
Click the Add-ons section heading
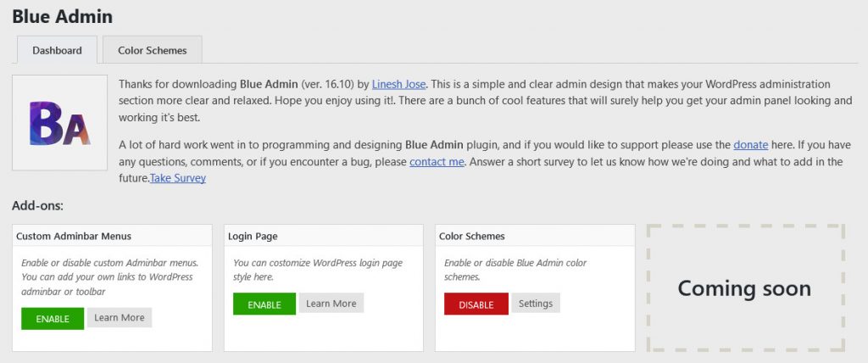point(38,205)
